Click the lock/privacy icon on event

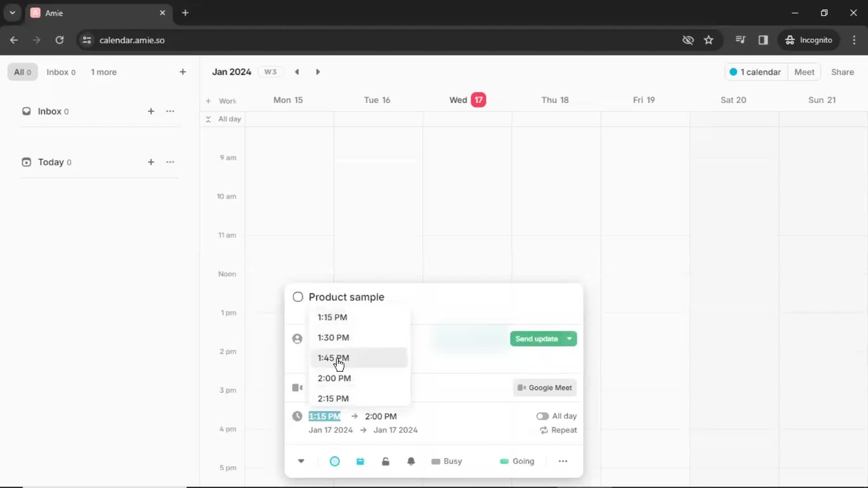[386, 460]
